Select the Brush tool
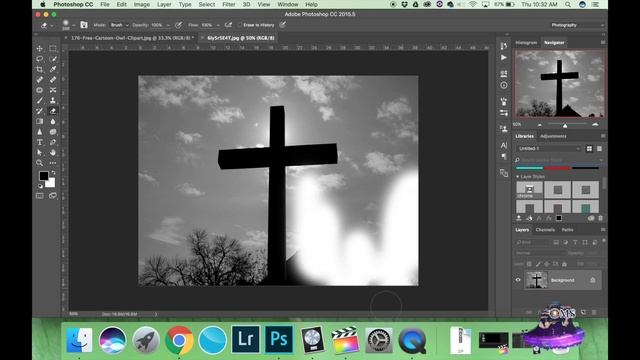640x360 pixels. pyautogui.click(x=40, y=100)
